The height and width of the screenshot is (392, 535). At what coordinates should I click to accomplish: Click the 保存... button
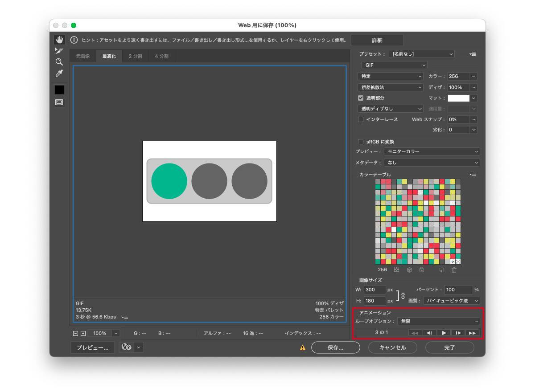tap(335, 347)
